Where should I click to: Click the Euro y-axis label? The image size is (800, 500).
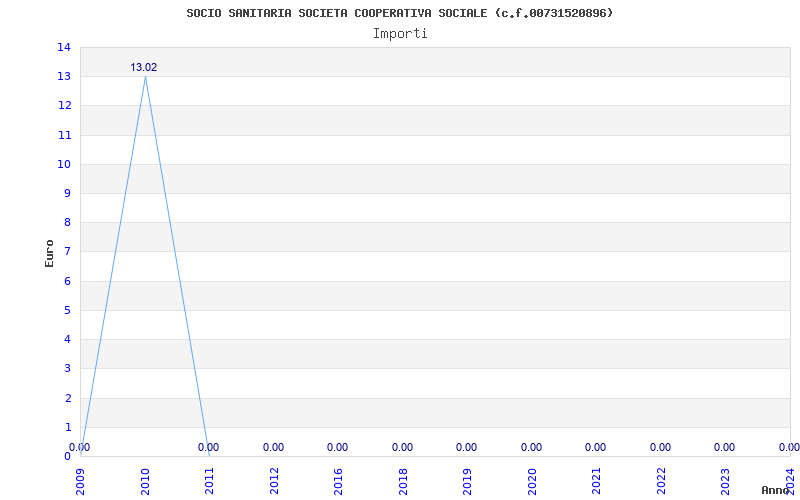[x=49, y=253]
